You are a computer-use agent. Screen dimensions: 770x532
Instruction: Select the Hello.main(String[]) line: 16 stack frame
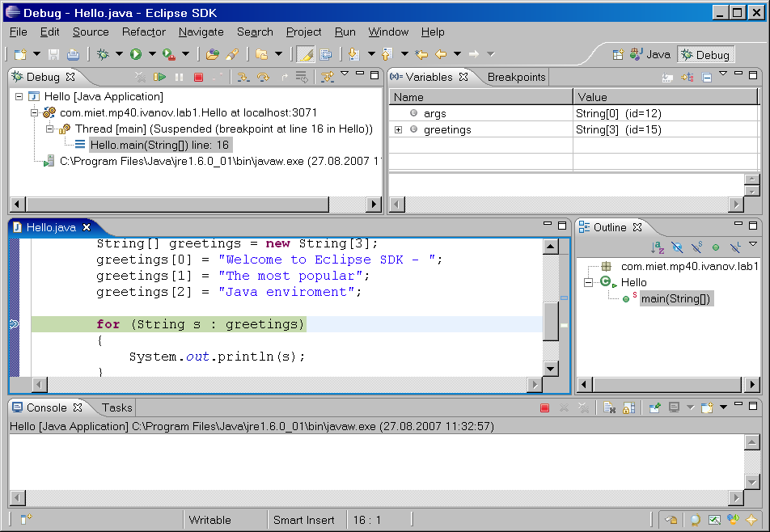point(159,145)
